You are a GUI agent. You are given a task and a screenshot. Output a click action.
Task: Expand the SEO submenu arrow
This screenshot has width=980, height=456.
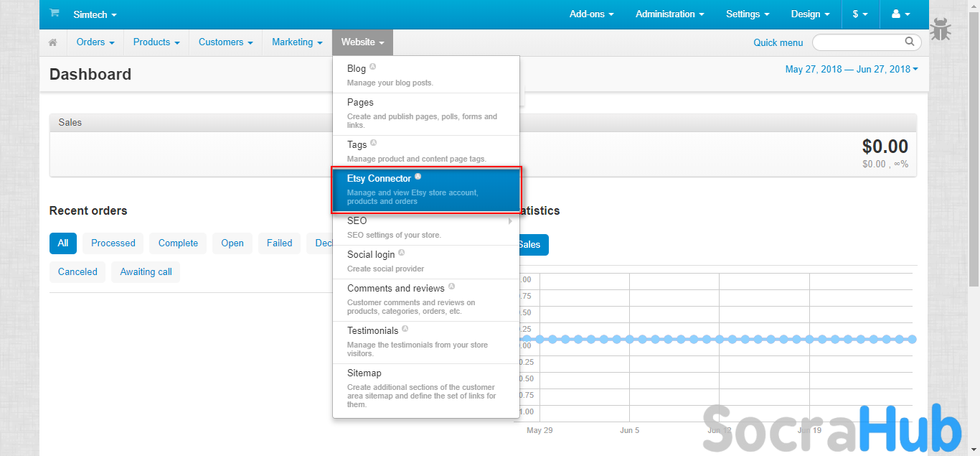pyautogui.click(x=510, y=221)
